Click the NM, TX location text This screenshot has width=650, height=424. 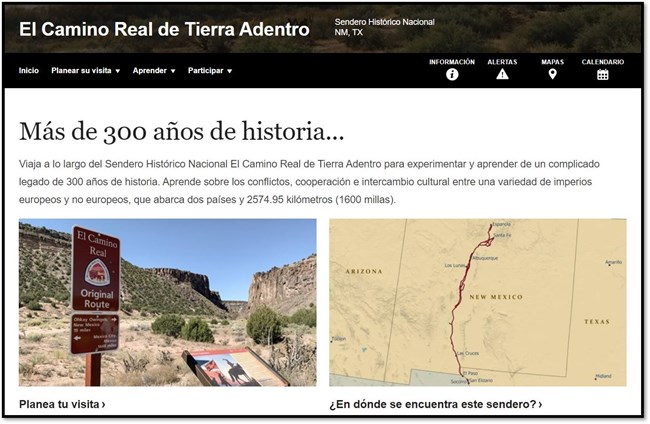click(349, 32)
